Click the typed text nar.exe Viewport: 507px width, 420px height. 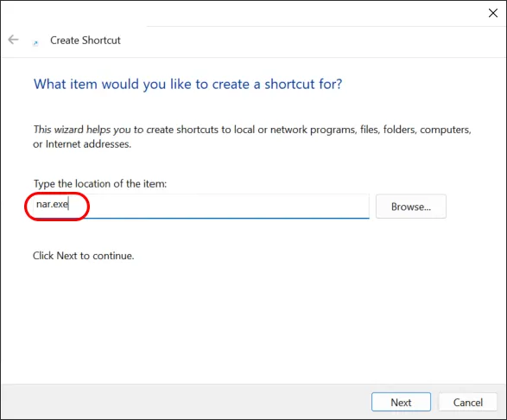[52, 204]
